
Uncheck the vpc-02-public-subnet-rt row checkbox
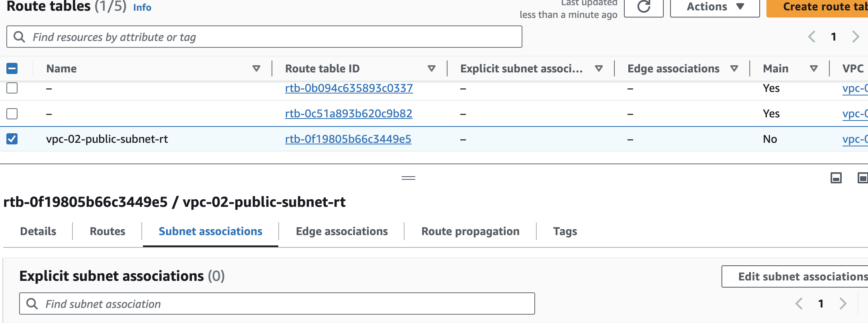coord(12,139)
